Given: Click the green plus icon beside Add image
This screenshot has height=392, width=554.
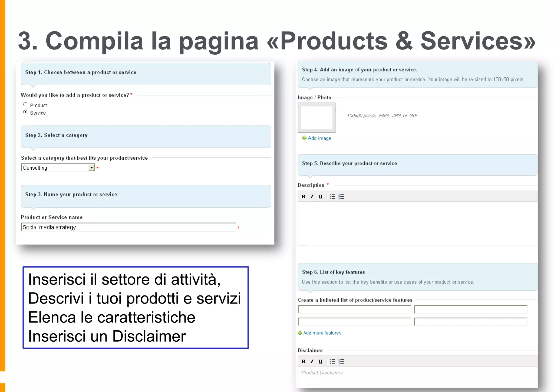Looking at the screenshot, I should coord(304,138).
